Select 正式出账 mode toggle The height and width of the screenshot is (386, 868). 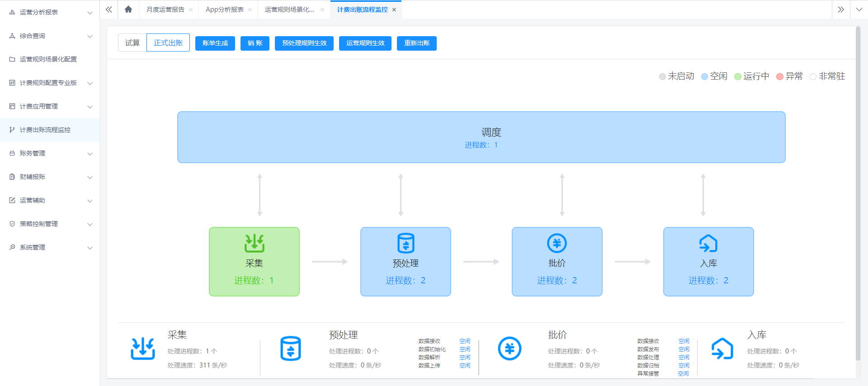[168, 43]
